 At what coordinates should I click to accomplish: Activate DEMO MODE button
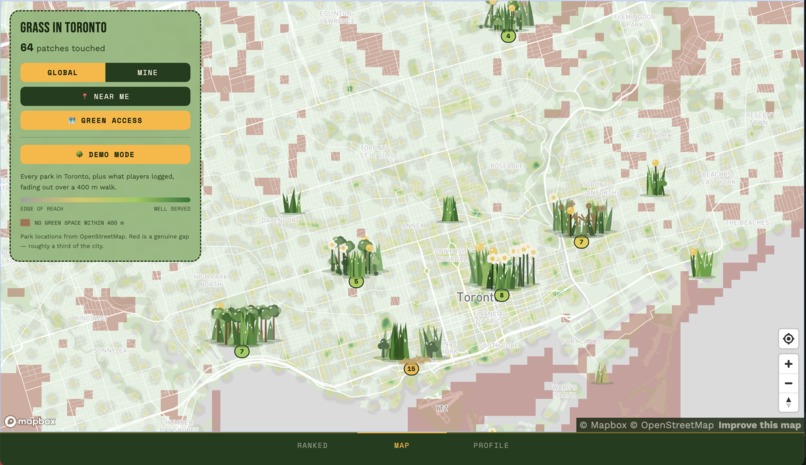(105, 154)
